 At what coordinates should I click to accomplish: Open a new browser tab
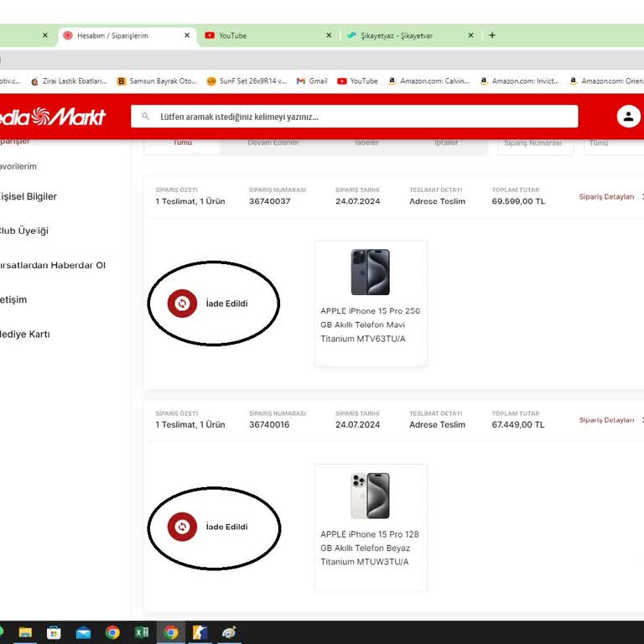click(492, 35)
